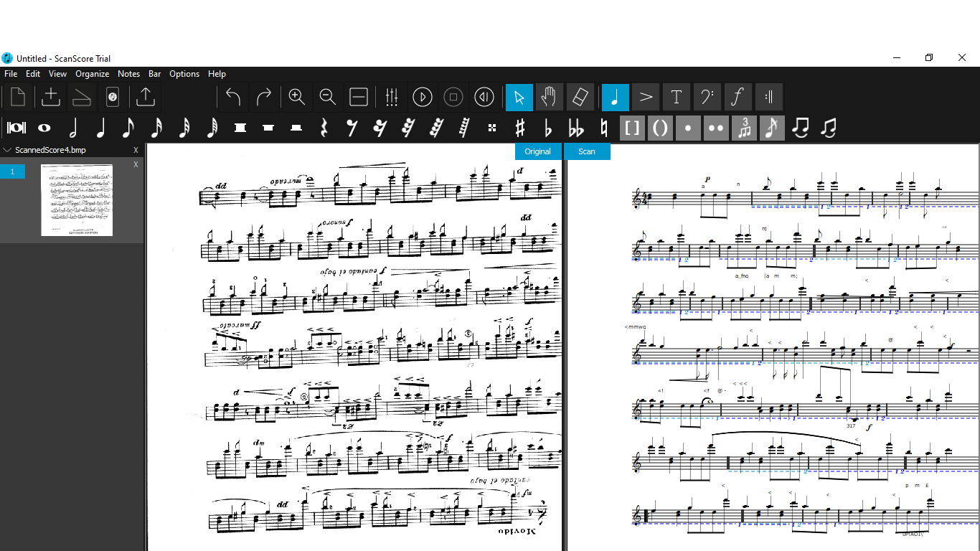Switch to the Scan tab

point(587,151)
